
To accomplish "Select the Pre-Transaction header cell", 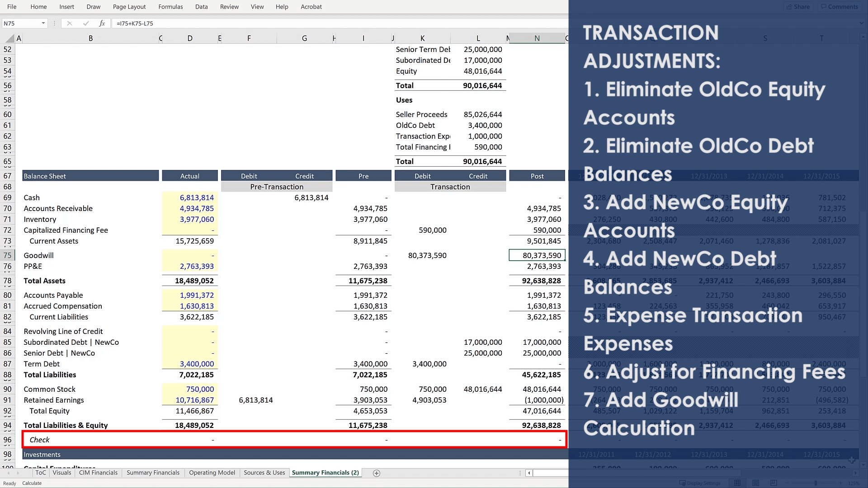I will click(x=277, y=187).
